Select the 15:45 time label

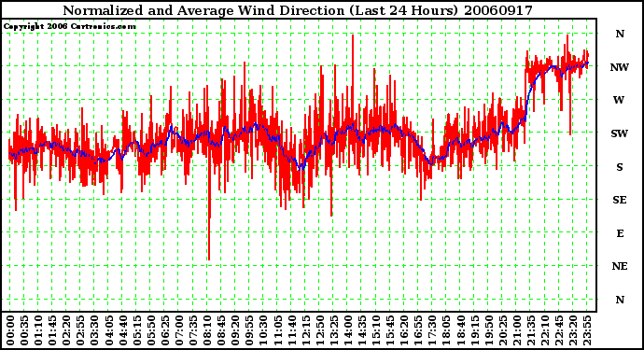pyautogui.click(x=390, y=330)
